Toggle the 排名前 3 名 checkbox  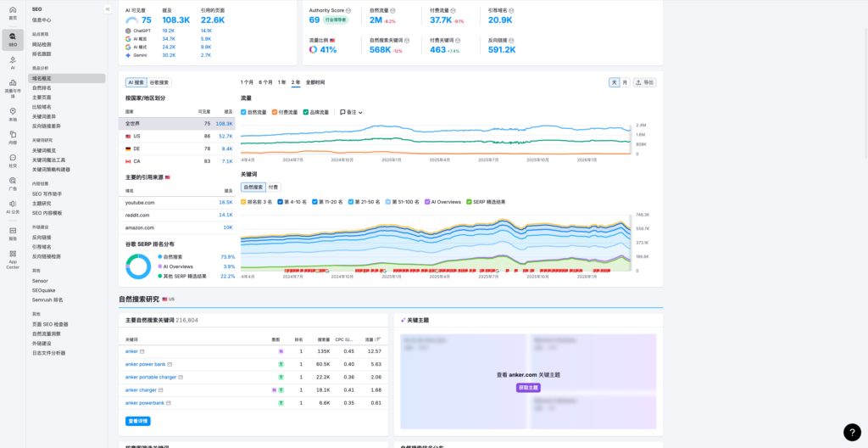[243, 202]
